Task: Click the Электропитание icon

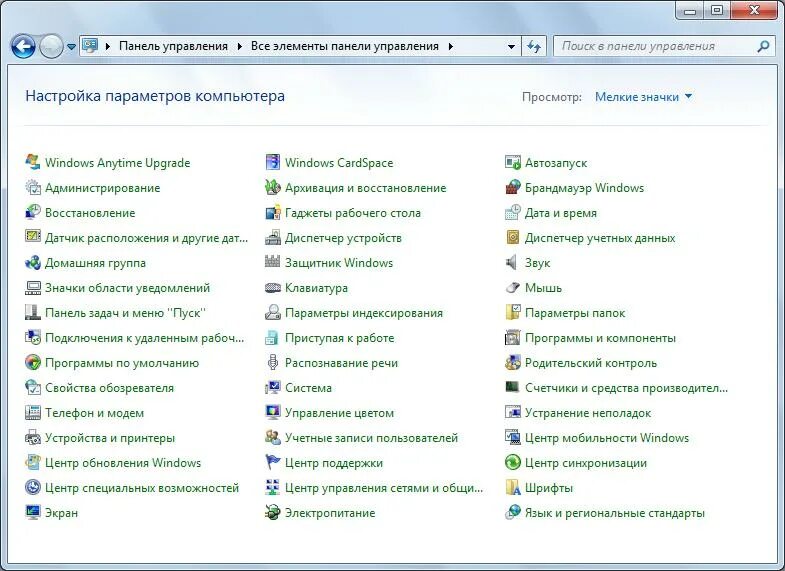Action: tap(272, 512)
